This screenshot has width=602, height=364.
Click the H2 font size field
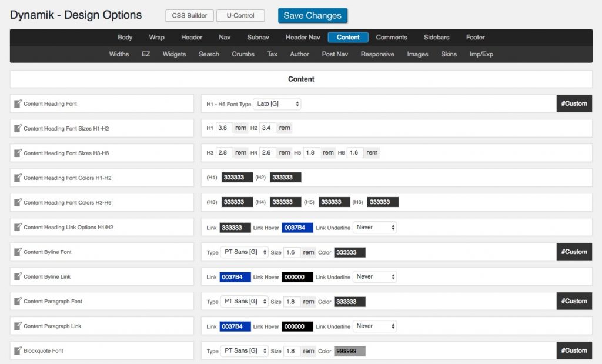click(267, 128)
